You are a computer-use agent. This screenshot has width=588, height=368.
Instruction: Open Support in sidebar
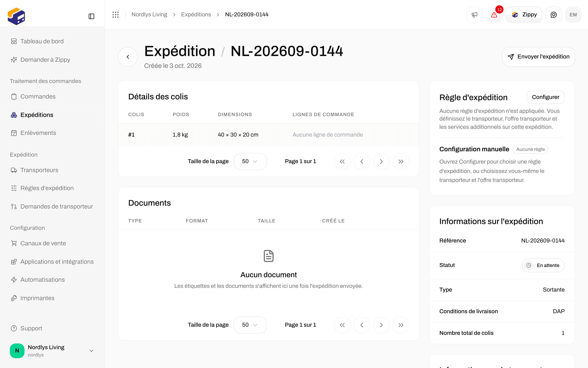click(x=52, y=328)
